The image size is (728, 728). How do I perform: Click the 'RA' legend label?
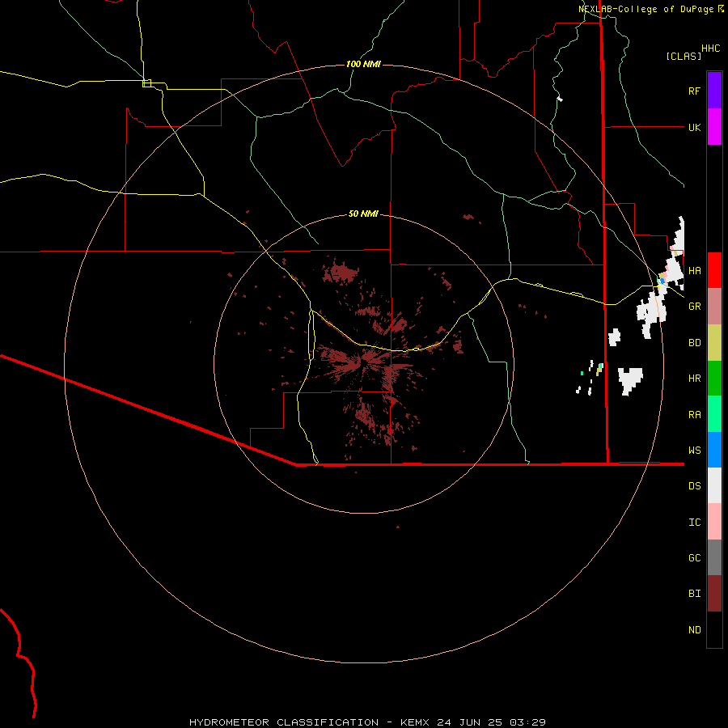tap(695, 415)
